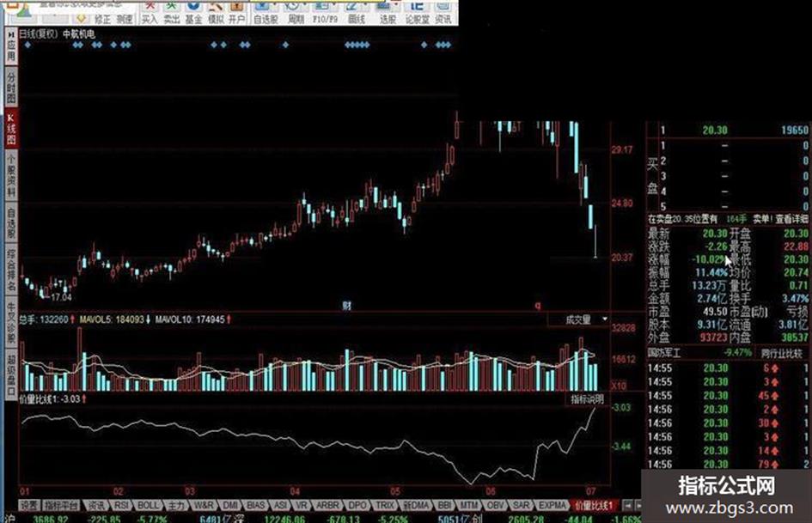Open the 论股堂 forum icon
Screen dimensions: 812x523
[418, 12]
